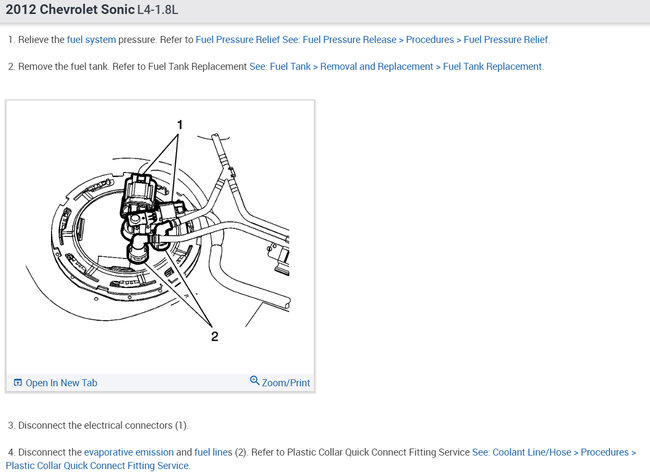Screen dimensions: 650x476
Task: Click the fuel pump module diagram image
Action: tap(160, 236)
